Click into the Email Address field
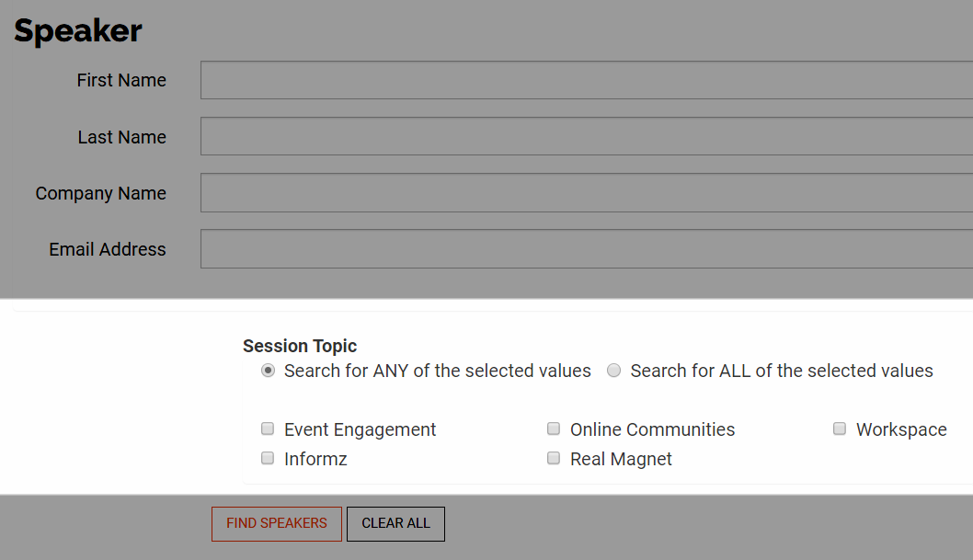973x560 pixels. pyautogui.click(x=587, y=249)
